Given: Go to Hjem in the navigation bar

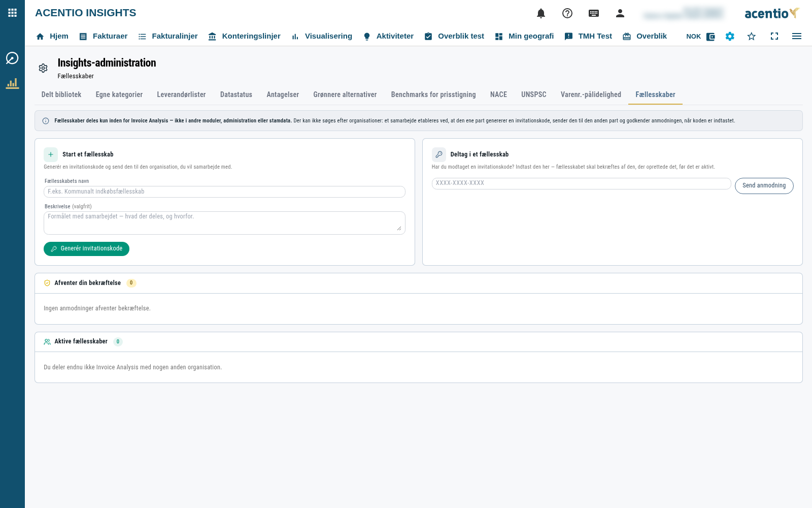Looking at the screenshot, I should (x=52, y=37).
